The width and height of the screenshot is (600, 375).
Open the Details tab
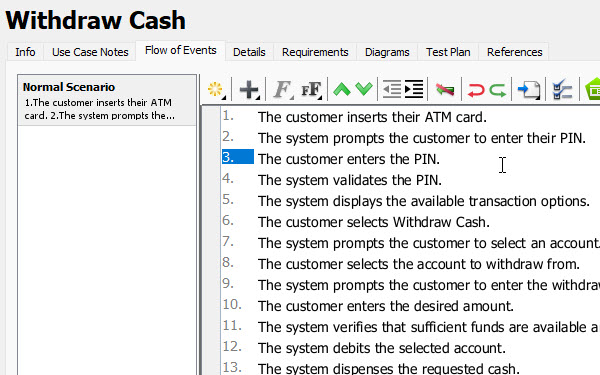(x=249, y=52)
